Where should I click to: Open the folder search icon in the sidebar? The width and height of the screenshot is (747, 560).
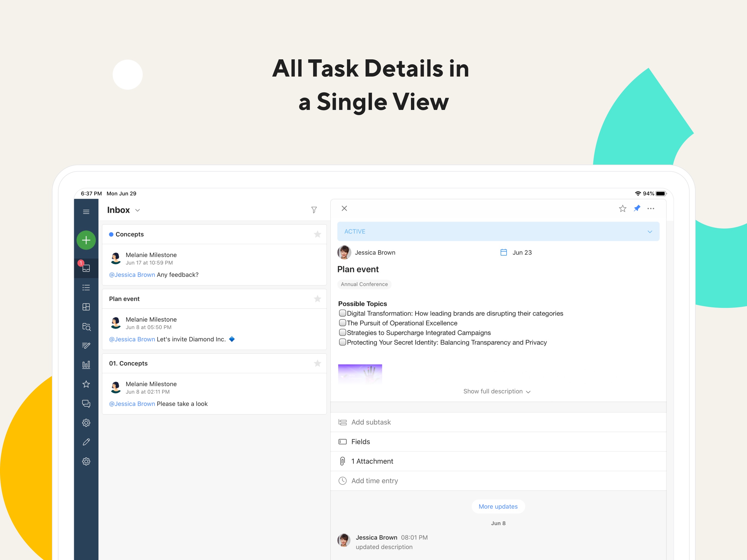(x=86, y=326)
